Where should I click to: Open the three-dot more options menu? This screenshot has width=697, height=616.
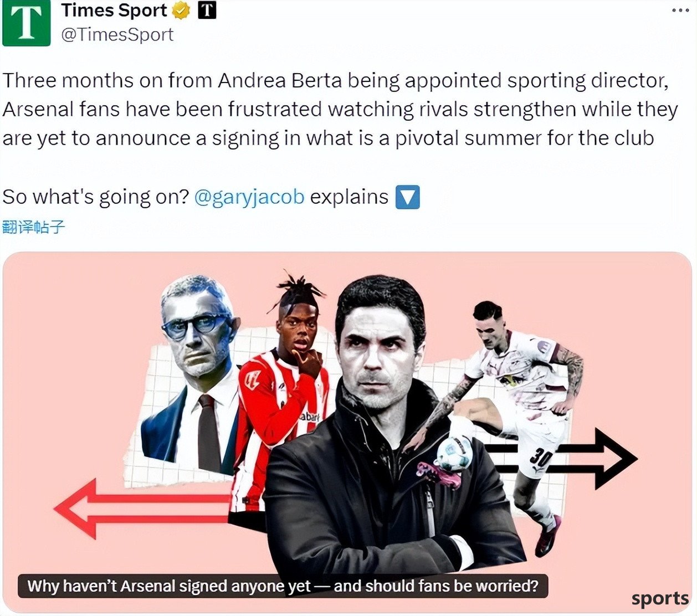[x=680, y=11]
